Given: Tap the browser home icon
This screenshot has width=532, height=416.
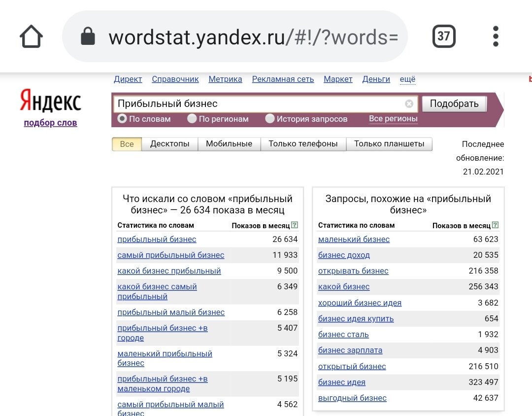Looking at the screenshot, I should [x=31, y=36].
